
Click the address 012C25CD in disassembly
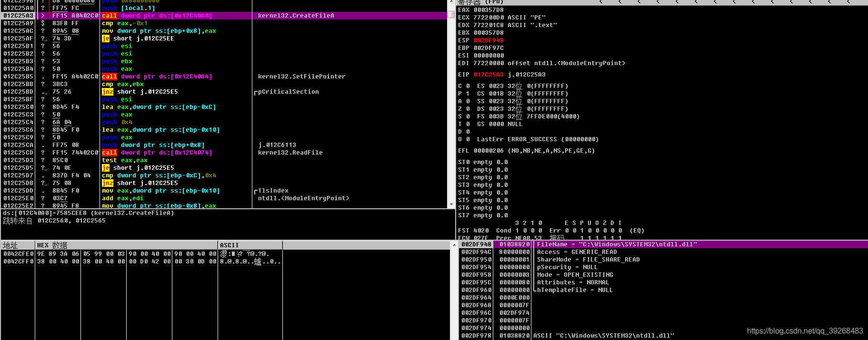pyautogui.click(x=19, y=153)
